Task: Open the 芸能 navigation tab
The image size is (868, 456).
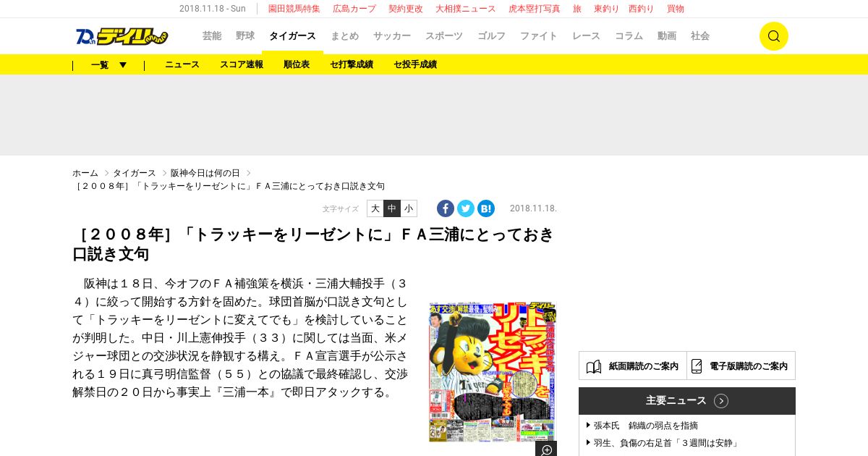Action: pos(212,36)
